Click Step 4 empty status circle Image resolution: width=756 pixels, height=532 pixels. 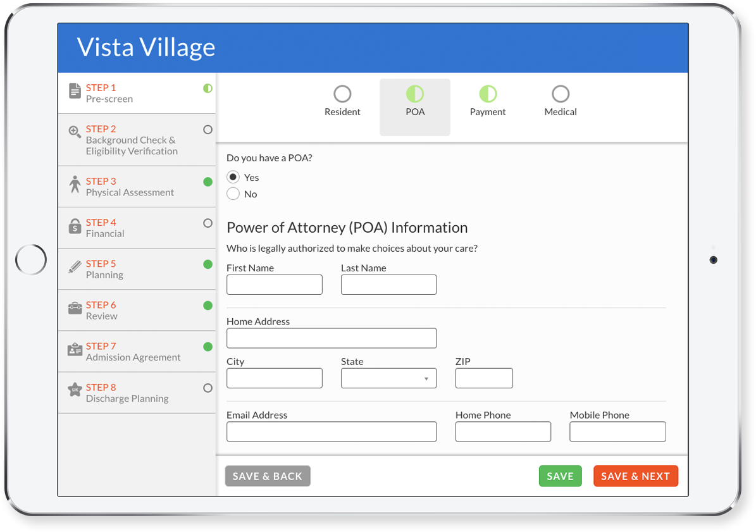[x=208, y=223]
